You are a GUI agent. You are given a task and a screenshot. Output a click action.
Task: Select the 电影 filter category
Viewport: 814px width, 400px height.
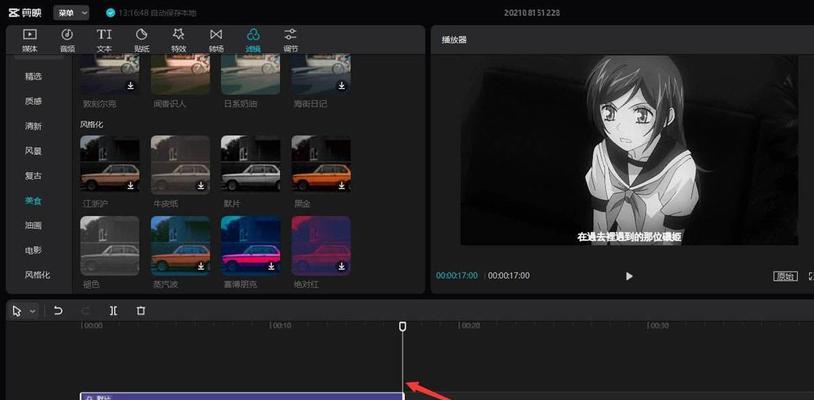tap(33, 250)
